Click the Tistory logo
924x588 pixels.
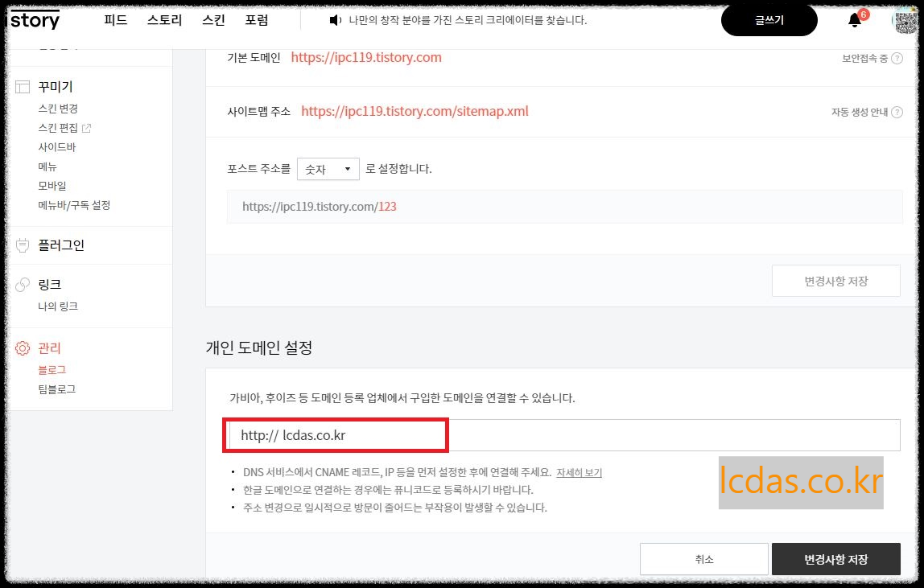(x=34, y=20)
